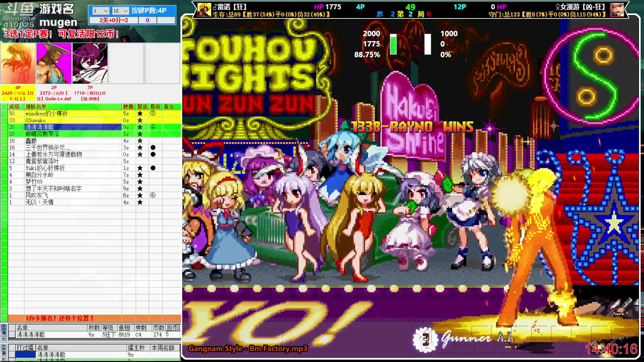Click the black dot in 三千世界鸦杀尽 row
The width and height of the screenshot is (644, 362).
153,147
